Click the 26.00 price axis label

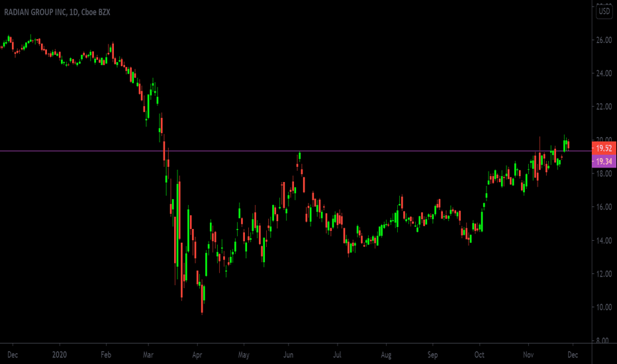point(604,40)
